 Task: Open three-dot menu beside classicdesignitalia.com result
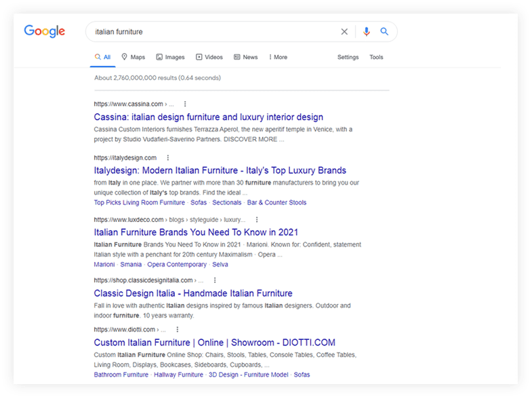click(215, 280)
